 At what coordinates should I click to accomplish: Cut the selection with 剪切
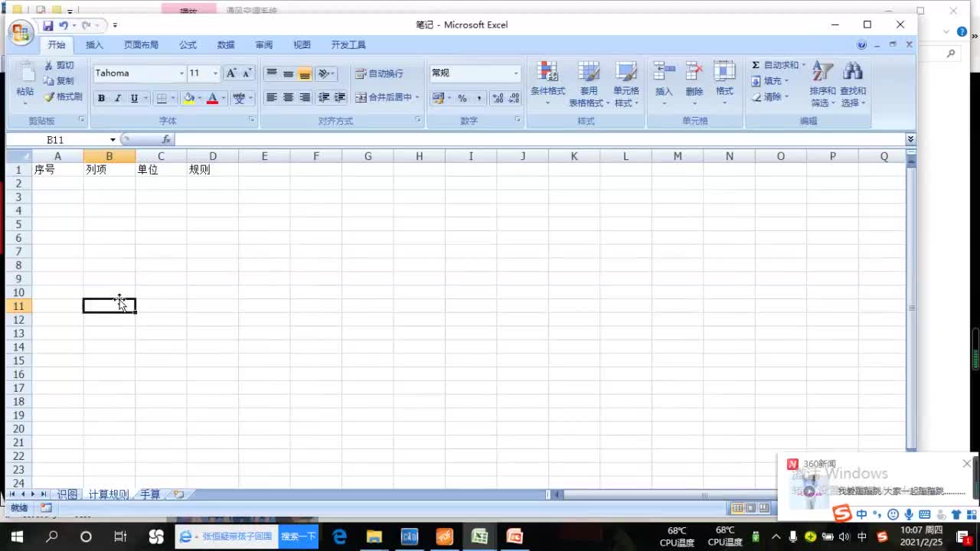coord(59,66)
